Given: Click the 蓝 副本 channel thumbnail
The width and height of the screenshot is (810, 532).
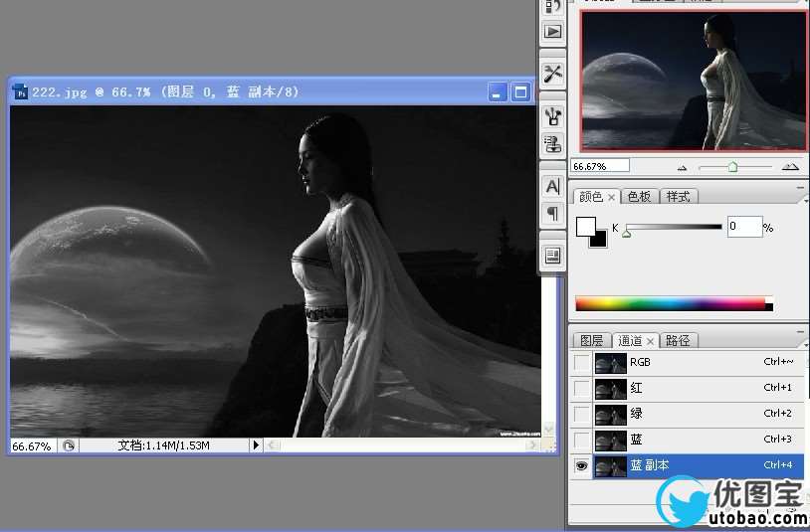Looking at the screenshot, I should [610, 466].
